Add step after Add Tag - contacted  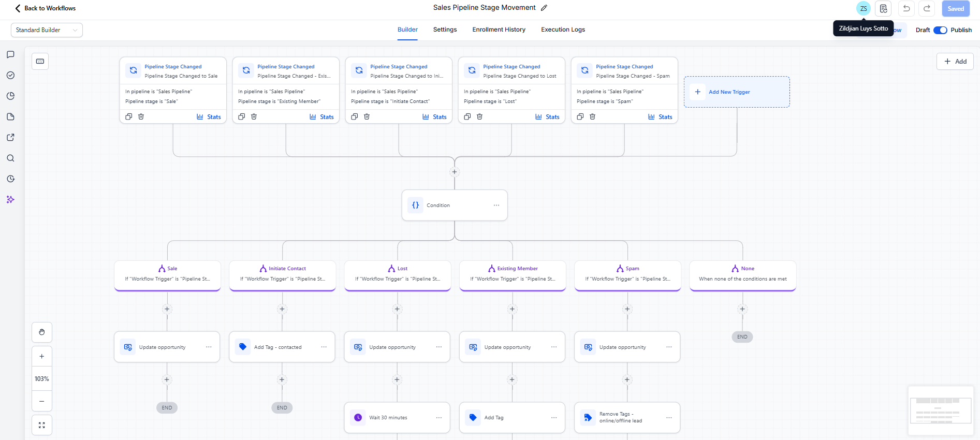(282, 379)
